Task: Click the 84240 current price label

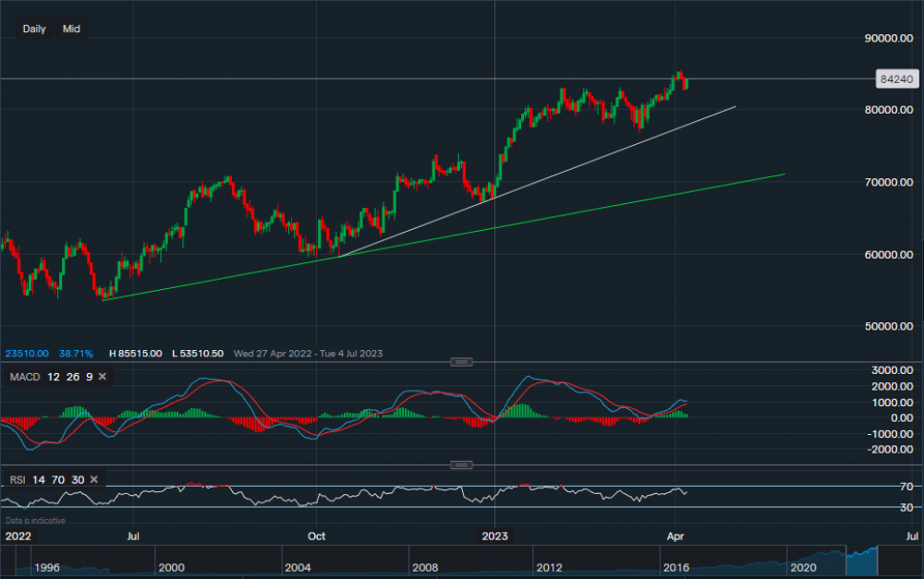Action: [x=891, y=80]
